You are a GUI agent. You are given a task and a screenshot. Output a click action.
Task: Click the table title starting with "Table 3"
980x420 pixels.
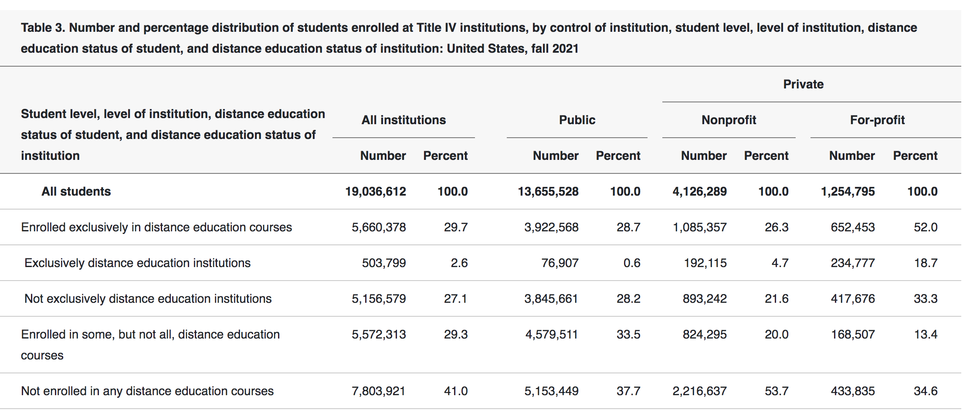tap(469, 38)
